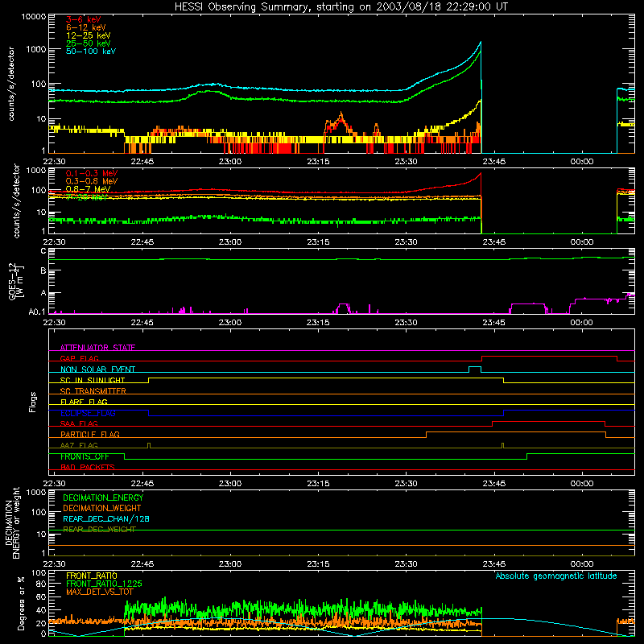This screenshot has width=644, height=644.
Task: Click the REAR_DEC_WEIGHT legend label
Action: [x=99, y=530]
